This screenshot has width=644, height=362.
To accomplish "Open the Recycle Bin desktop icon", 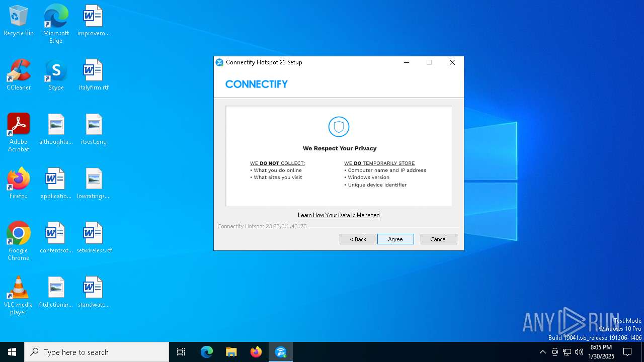I will [19, 21].
